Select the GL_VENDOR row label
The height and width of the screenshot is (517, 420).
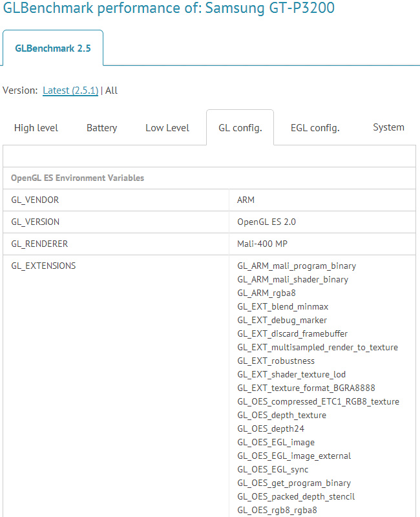point(35,200)
